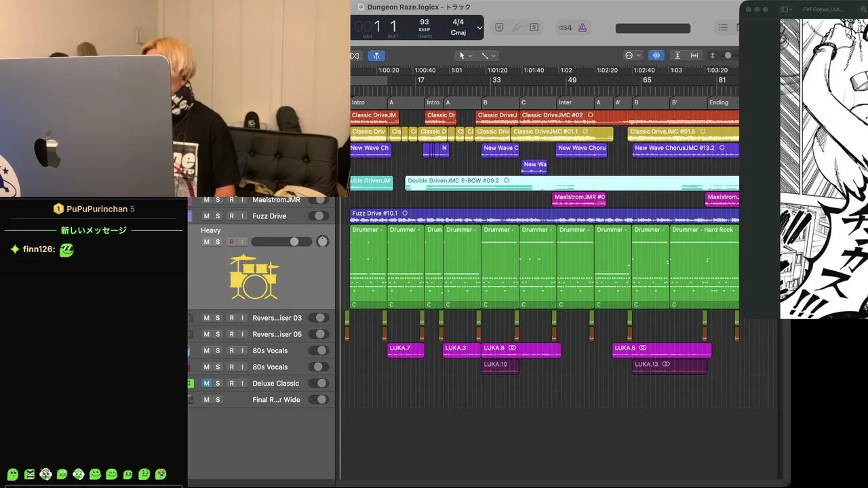Click the vertical auto zoom button

[677, 56]
